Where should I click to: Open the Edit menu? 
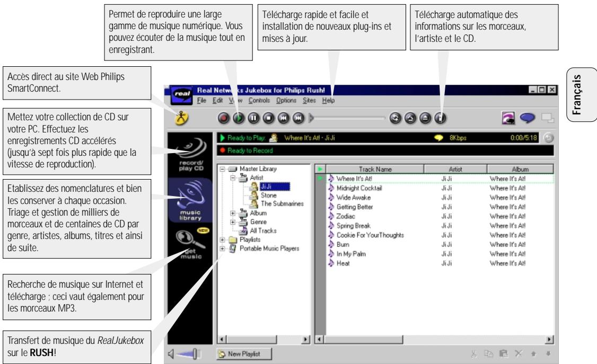pos(217,101)
